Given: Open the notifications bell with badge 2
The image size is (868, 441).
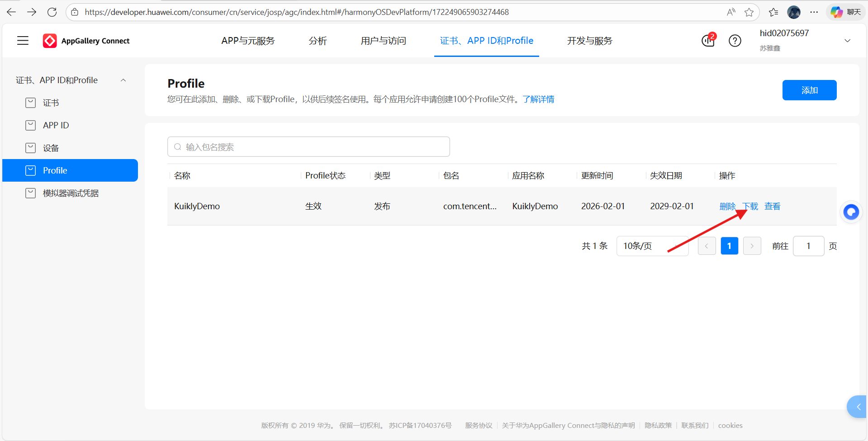Looking at the screenshot, I should click(x=708, y=41).
